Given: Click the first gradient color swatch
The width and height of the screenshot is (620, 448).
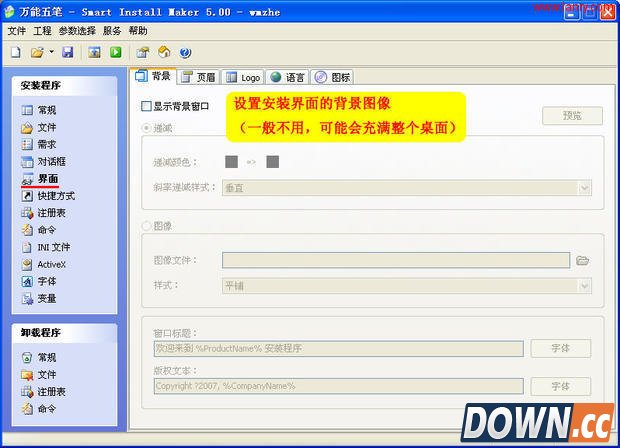Looking at the screenshot, I should [x=231, y=162].
